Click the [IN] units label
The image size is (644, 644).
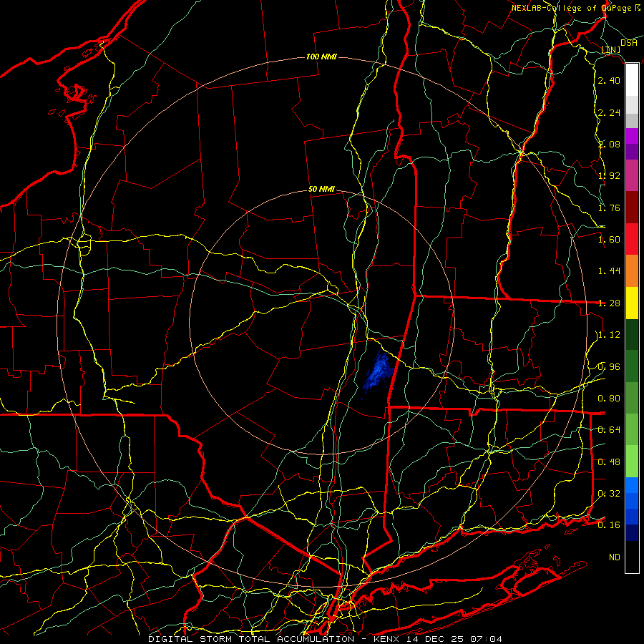click(x=611, y=49)
